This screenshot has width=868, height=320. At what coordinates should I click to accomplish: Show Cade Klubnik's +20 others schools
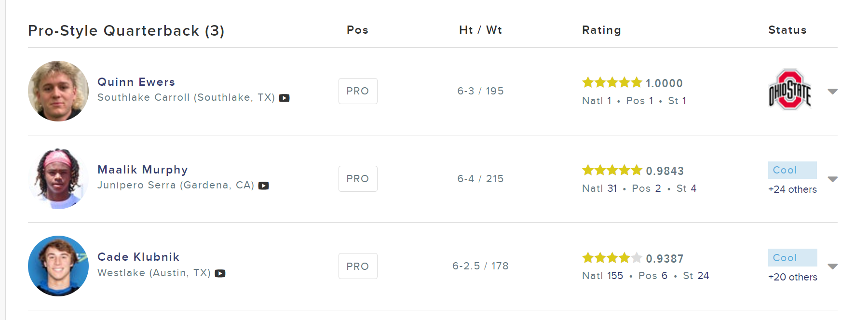(x=792, y=277)
